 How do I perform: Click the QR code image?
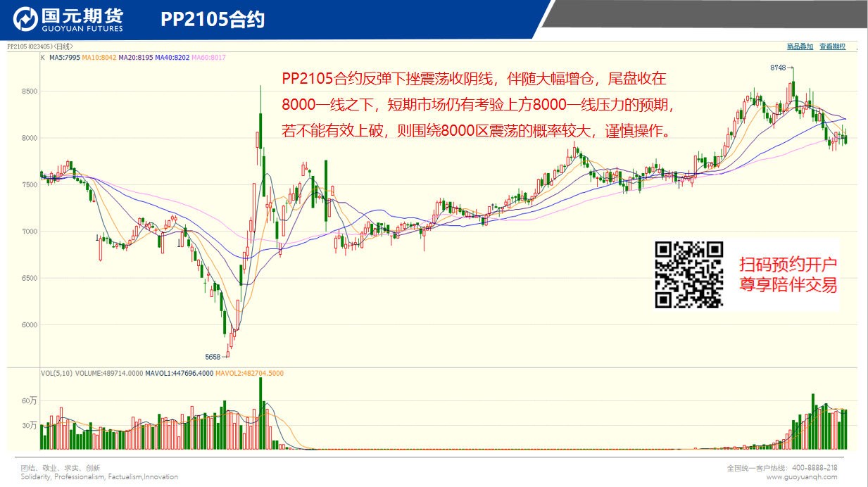tap(689, 274)
